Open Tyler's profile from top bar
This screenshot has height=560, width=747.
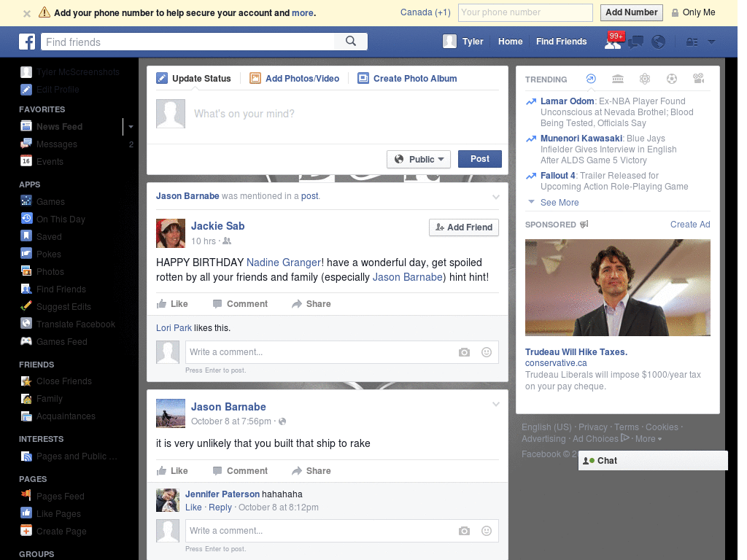tap(463, 42)
